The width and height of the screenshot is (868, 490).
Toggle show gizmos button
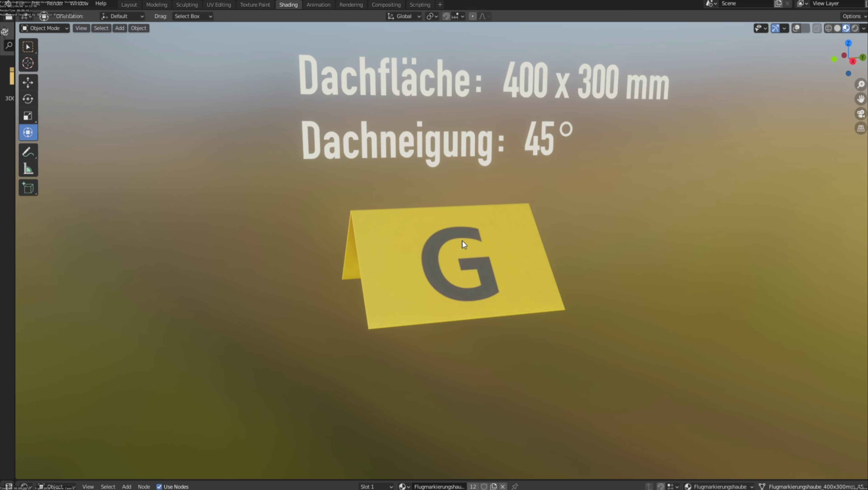pos(775,28)
